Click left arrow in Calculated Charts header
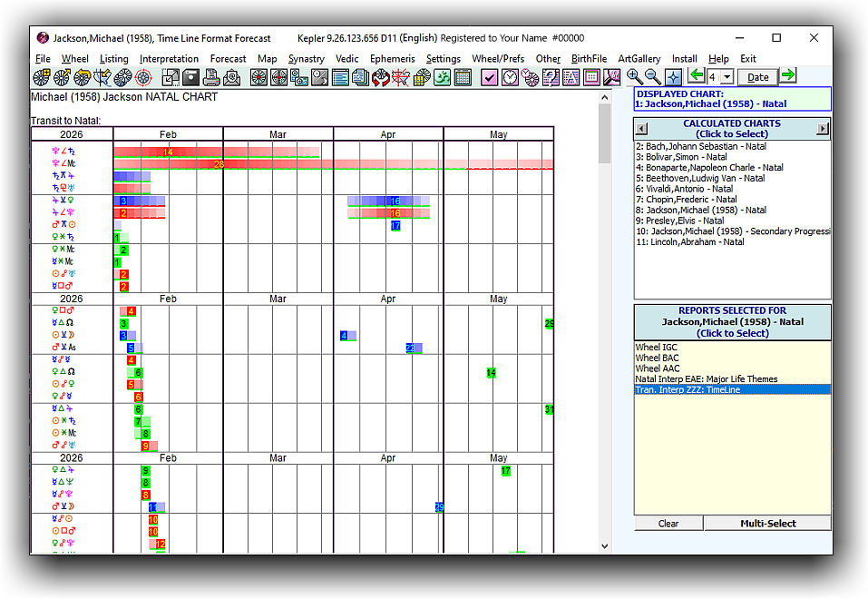Image resolution: width=868 pixels, height=599 pixels. point(641,129)
